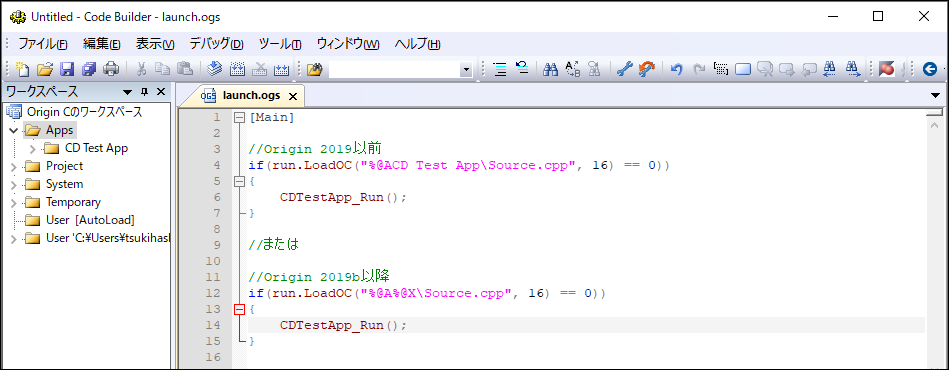Collapse the Apps folder chevron
This screenshot has height=370, width=949.
[14, 130]
